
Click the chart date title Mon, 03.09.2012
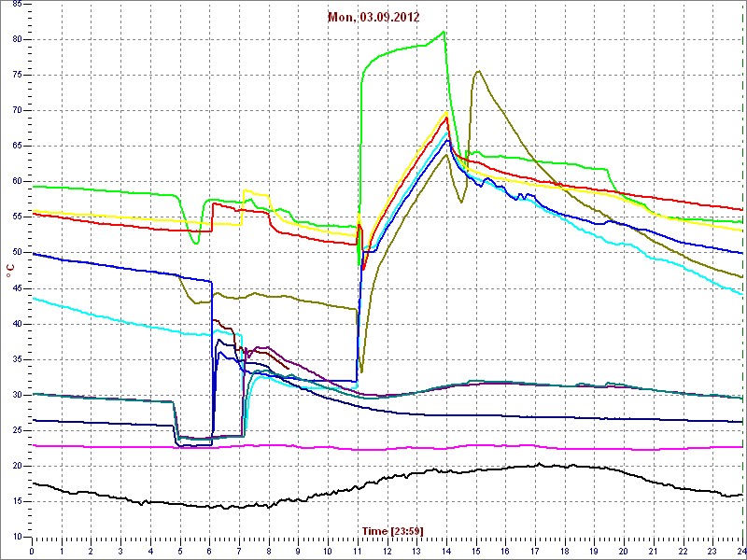pos(373,18)
